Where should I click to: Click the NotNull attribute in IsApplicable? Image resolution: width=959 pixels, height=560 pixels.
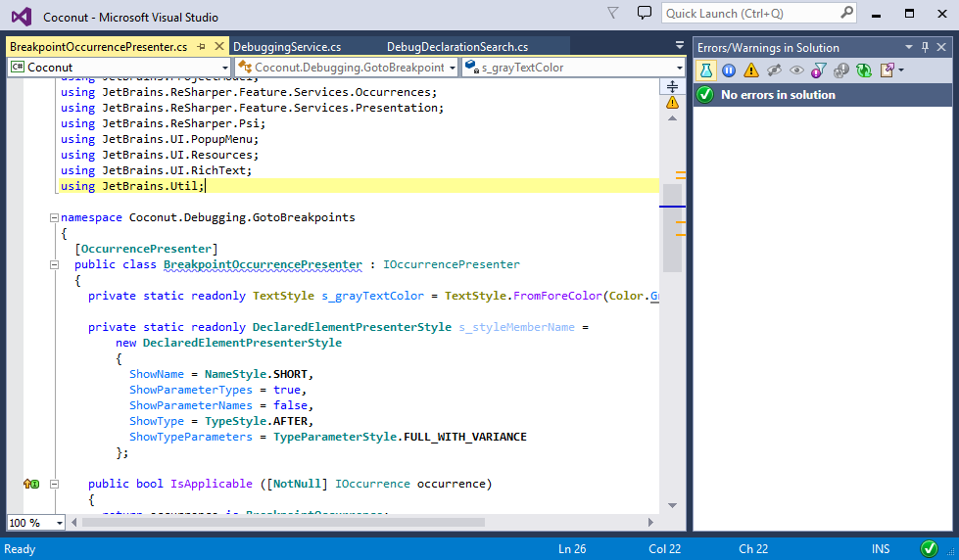coord(297,484)
